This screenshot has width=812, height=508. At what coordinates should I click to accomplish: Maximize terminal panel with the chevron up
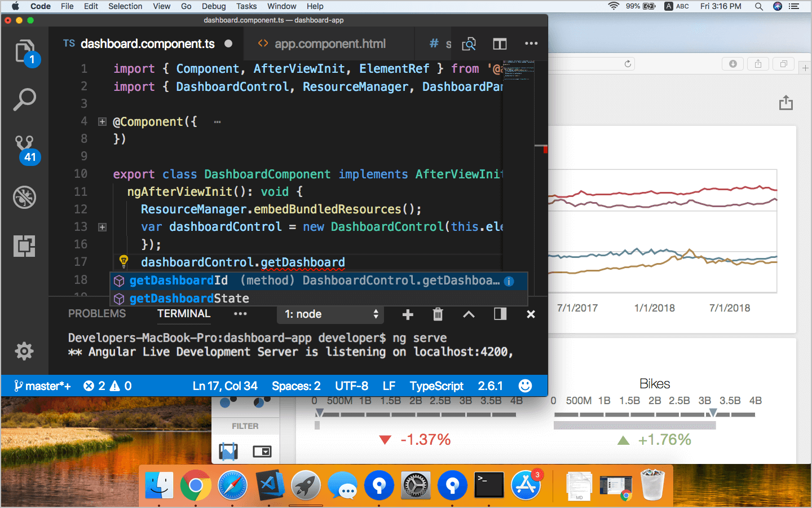point(469,314)
